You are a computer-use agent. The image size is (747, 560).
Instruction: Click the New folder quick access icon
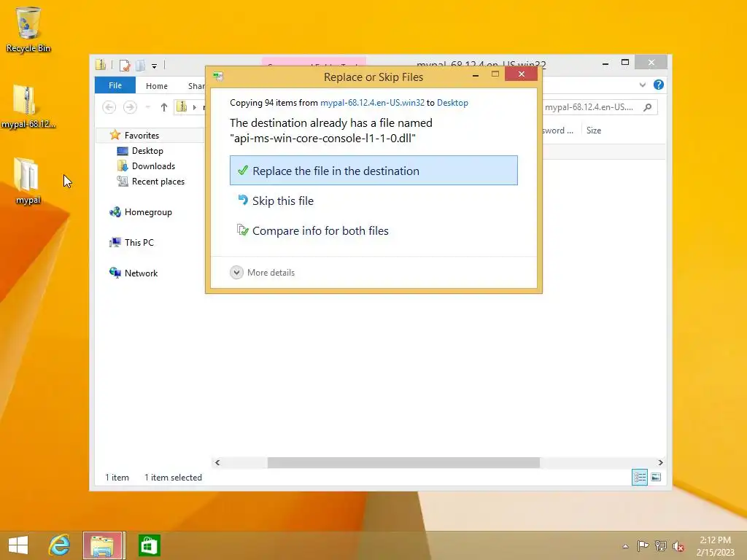pos(141,65)
